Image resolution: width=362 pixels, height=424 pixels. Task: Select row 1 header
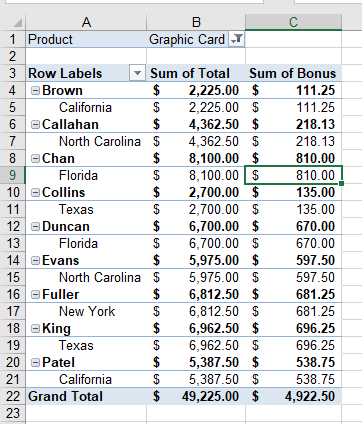tap(13, 39)
